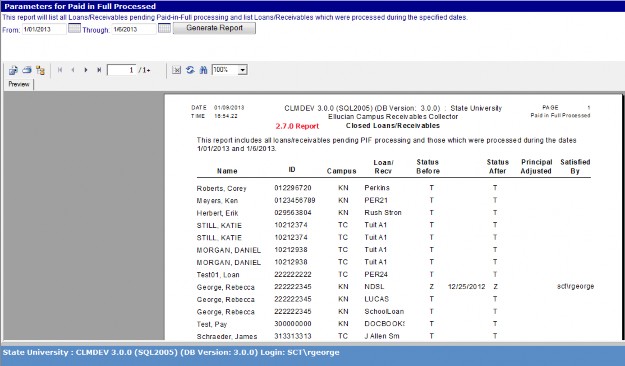Click the sct\rgeorge Satisfied By value

(x=576, y=286)
